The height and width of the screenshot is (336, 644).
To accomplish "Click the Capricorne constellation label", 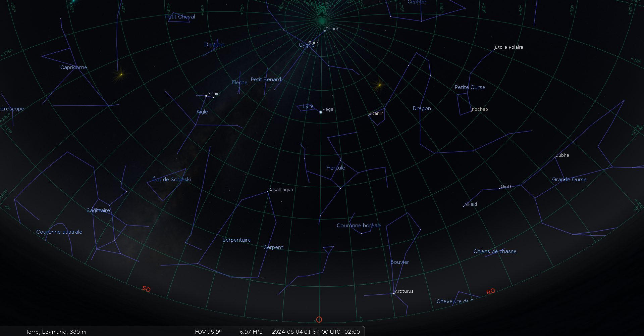I will (74, 67).
